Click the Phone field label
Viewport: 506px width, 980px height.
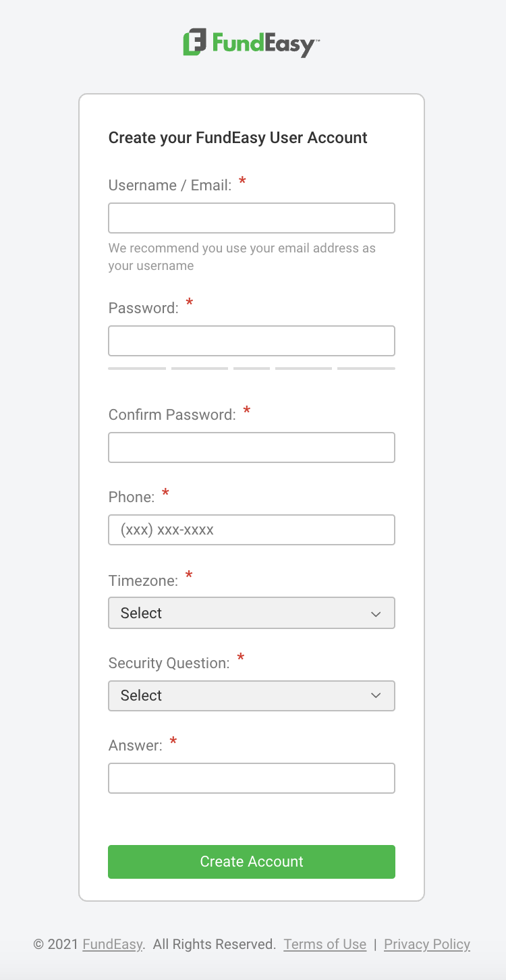click(x=132, y=497)
